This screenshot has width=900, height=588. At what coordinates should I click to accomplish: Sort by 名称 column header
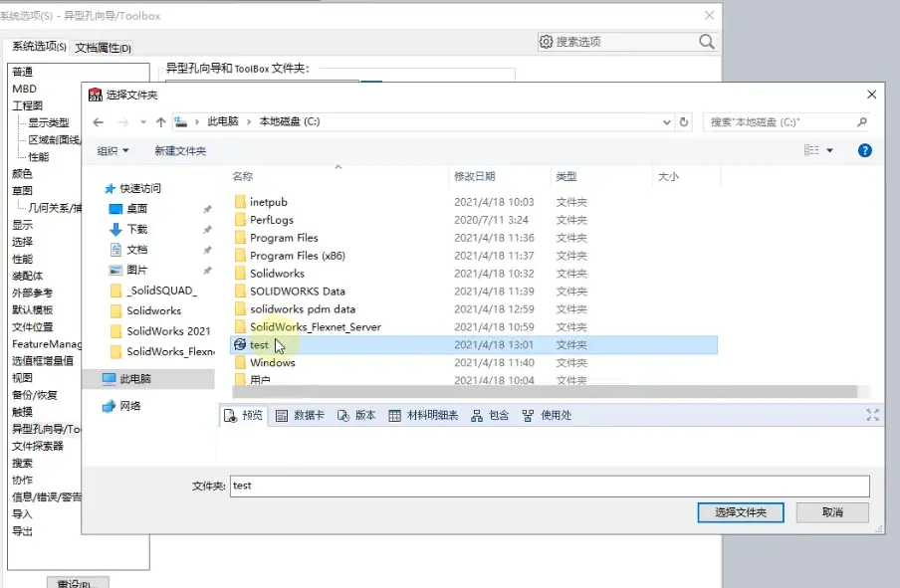coord(242,177)
